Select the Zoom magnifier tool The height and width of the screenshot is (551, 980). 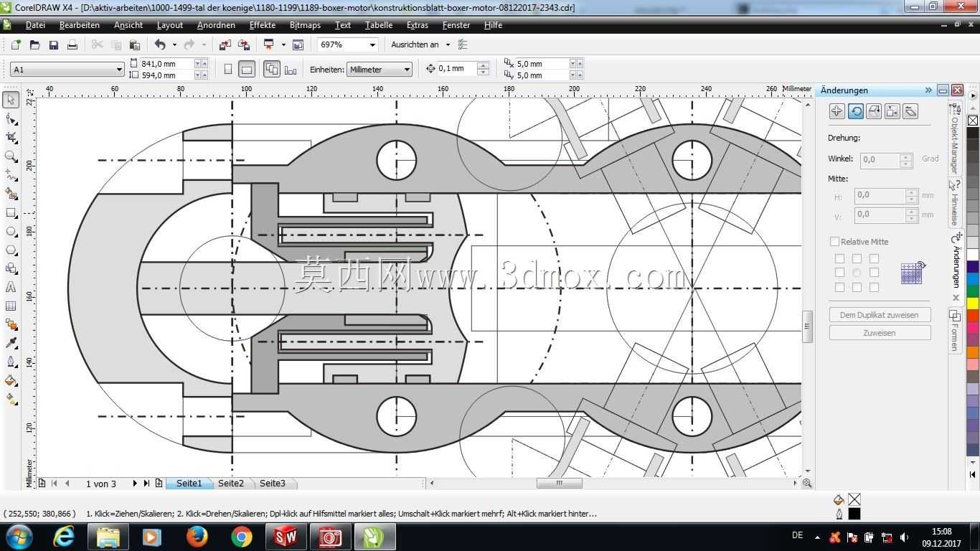pos(11,156)
